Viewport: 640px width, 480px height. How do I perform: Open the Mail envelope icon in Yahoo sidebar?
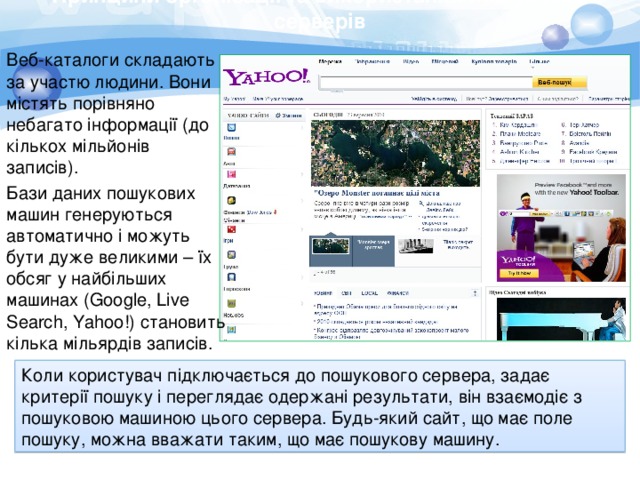click(x=231, y=128)
